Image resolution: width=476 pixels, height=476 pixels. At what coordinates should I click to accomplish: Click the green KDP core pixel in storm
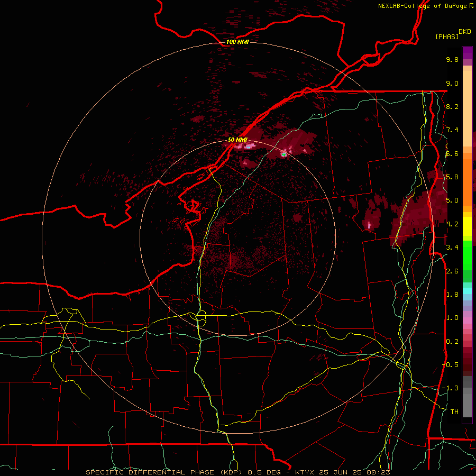284,155
